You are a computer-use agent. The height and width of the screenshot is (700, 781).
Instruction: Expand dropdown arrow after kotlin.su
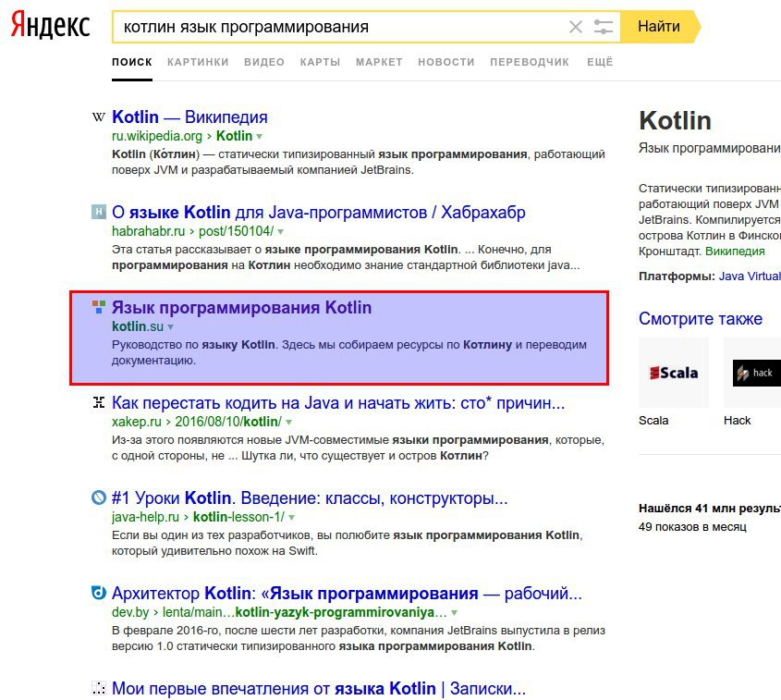click(170, 327)
